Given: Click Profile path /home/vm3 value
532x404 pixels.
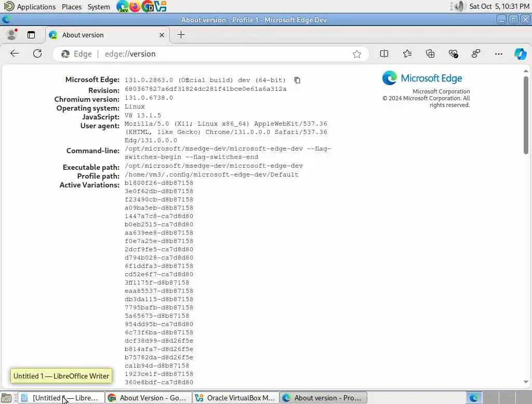Looking at the screenshot, I should tap(211, 174).
